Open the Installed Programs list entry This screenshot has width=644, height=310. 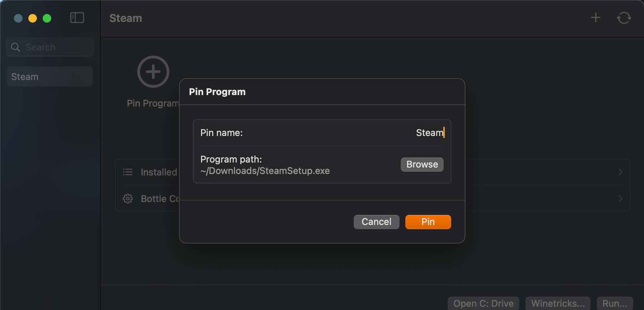point(373,172)
